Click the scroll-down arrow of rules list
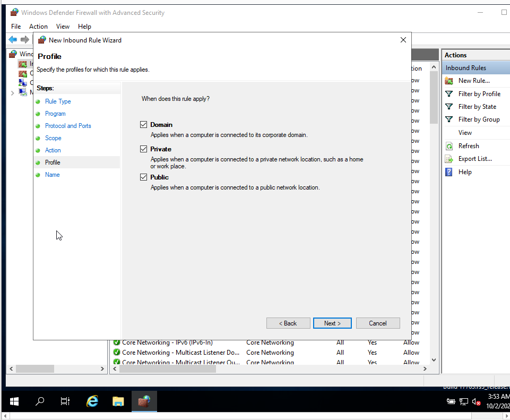Viewport: 510px width, 420px height. point(434,360)
